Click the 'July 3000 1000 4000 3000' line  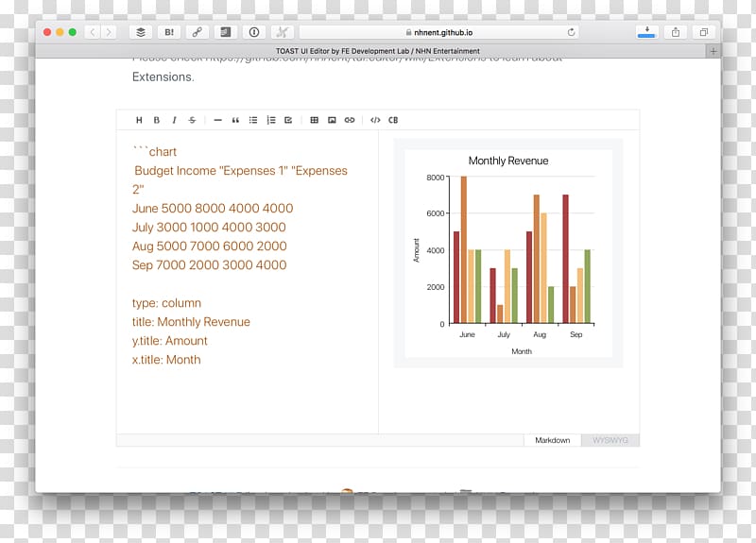pos(209,227)
